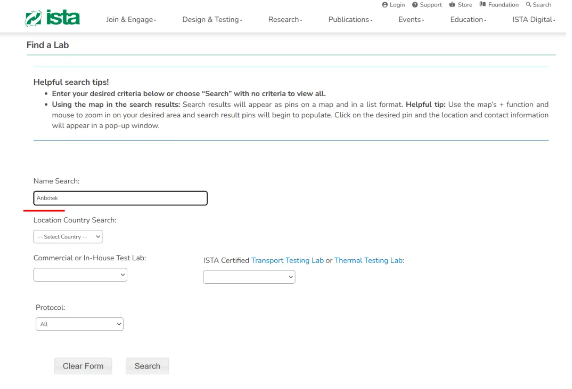Open the site Search
This screenshot has height=389, width=572.
click(538, 5)
